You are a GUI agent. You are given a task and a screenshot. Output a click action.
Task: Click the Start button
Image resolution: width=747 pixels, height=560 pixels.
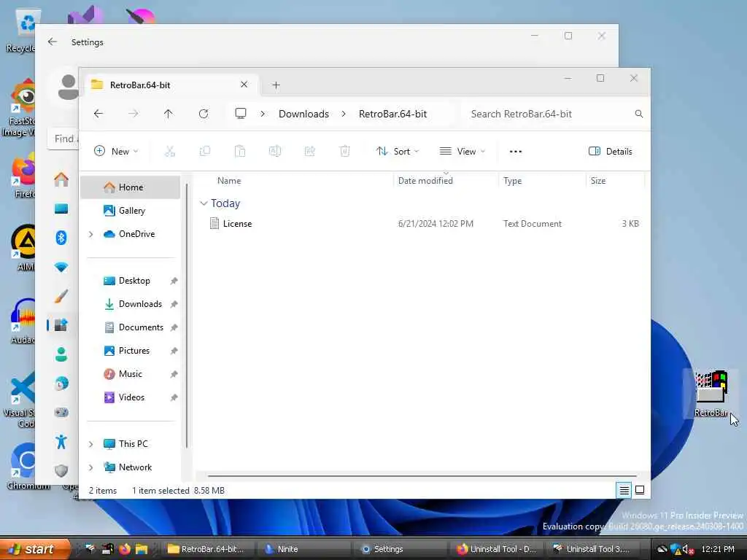pos(35,549)
